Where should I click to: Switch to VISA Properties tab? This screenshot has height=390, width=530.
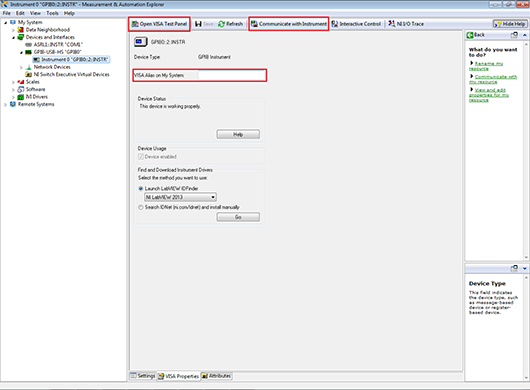pyautogui.click(x=178, y=376)
